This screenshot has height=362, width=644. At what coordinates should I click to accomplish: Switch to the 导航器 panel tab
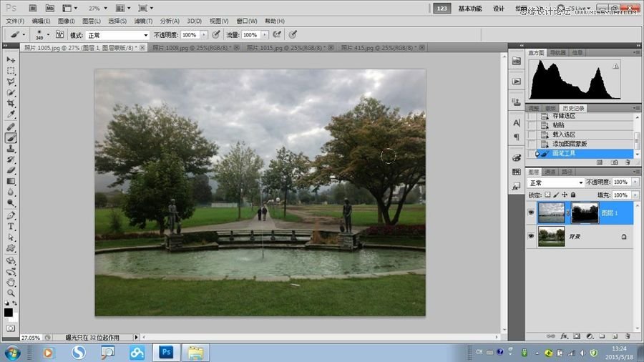click(557, 52)
